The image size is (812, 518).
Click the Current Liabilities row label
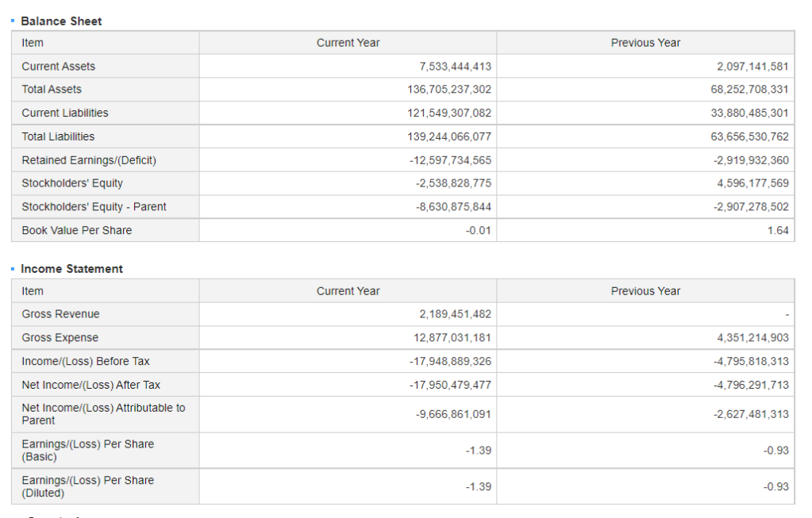[65, 113]
